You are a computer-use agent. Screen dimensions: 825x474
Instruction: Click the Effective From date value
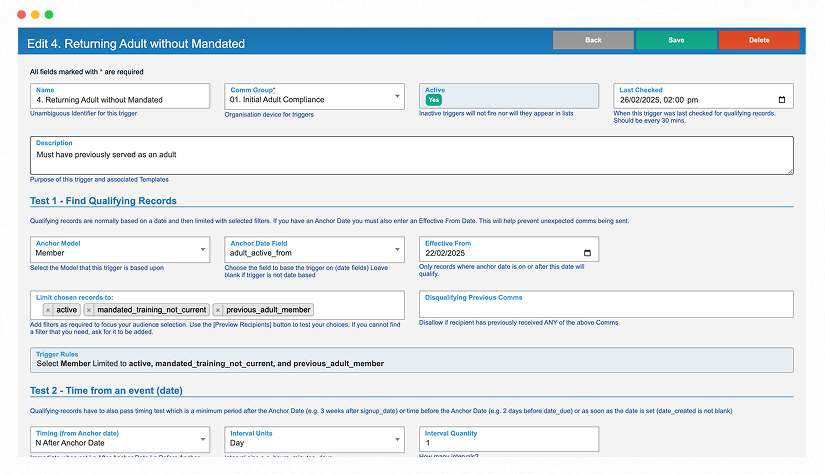click(x=445, y=253)
